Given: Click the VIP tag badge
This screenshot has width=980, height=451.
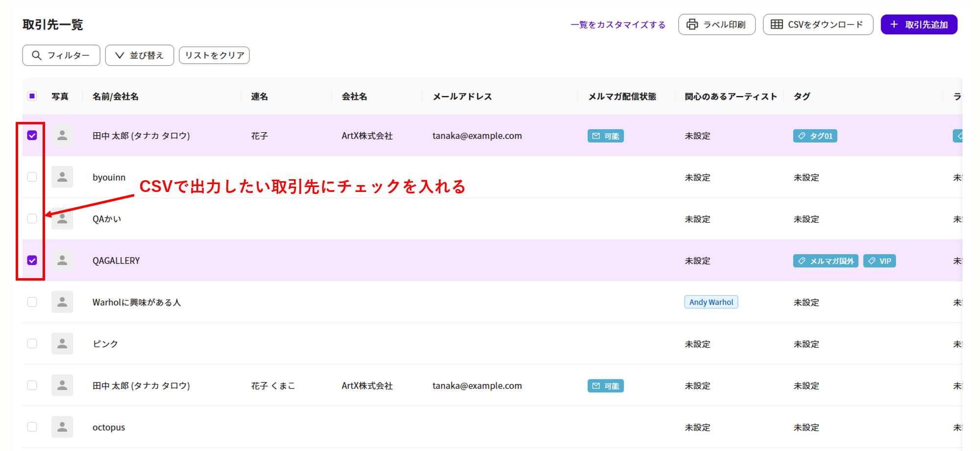Looking at the screenshot, I should point(880,261).
